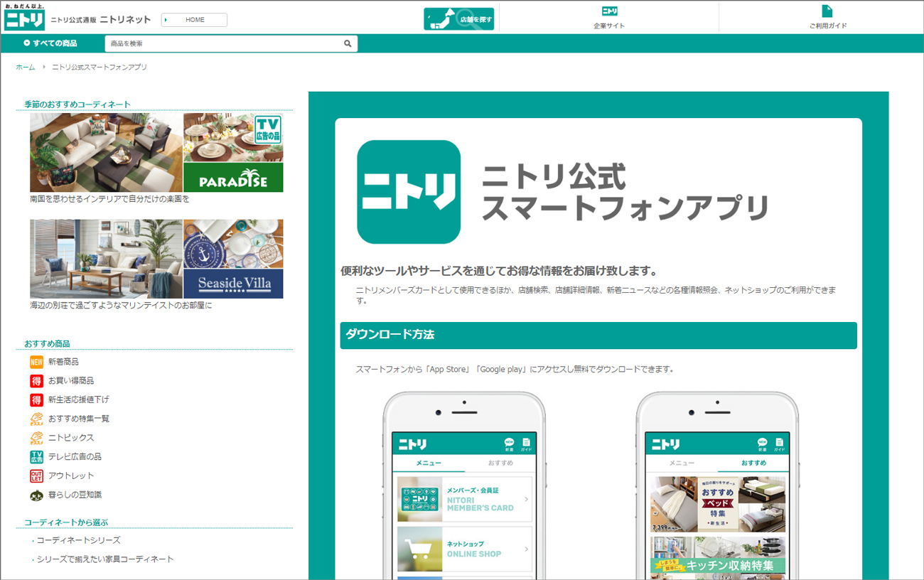
Task: Click the おすすめベッド特集 banner
Action: [x=718, y=505]
